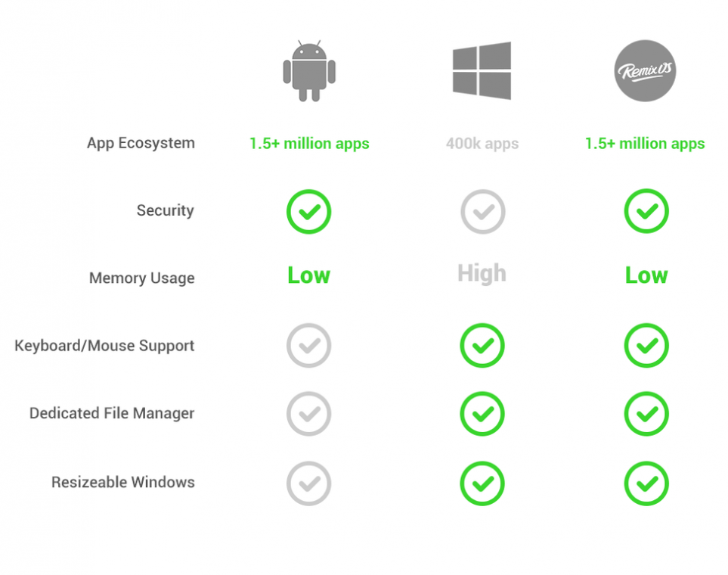Screen dimensions: 728x575
Task: Click Android's green Security checkmark
Action: click(308, 211)
